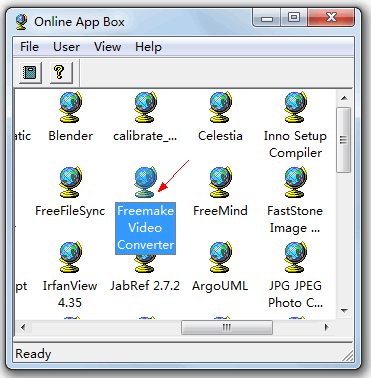Select the calibrate_... app icon

coord(145,107)
